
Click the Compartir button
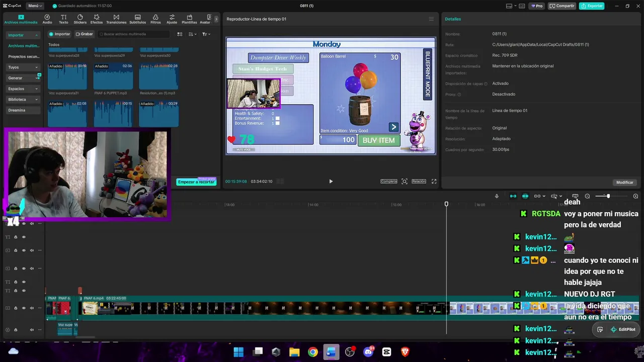[x=562, y=6]
